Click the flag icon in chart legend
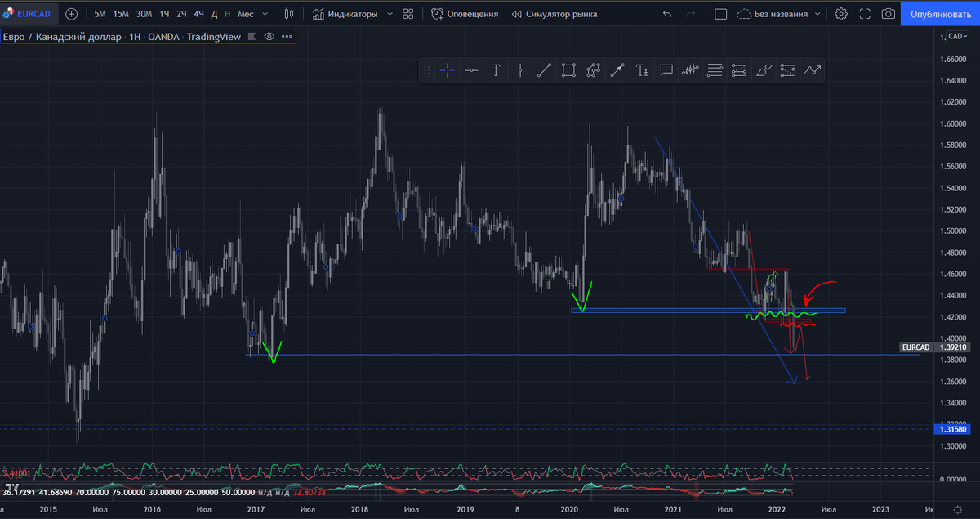 252,37
